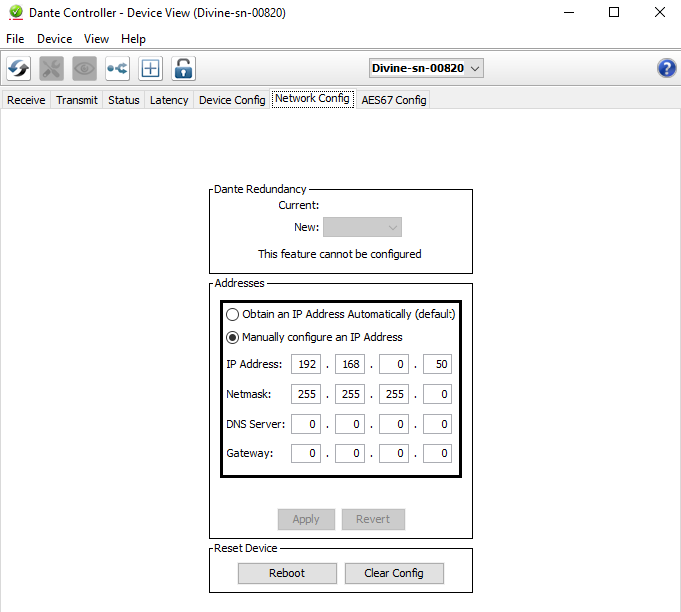The image size is (681, 612).
Task: Click the Refresh device toolbar icon
Action: click(x=19, y=68)
